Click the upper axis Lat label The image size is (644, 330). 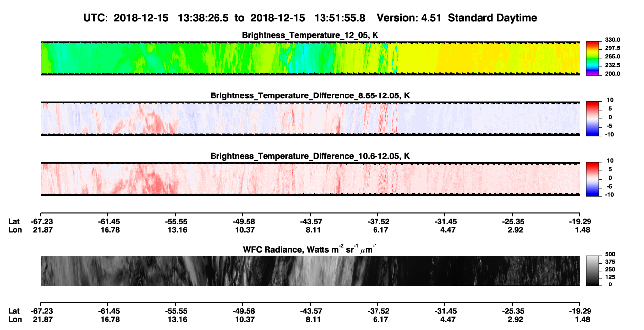(x=14, y=221)
